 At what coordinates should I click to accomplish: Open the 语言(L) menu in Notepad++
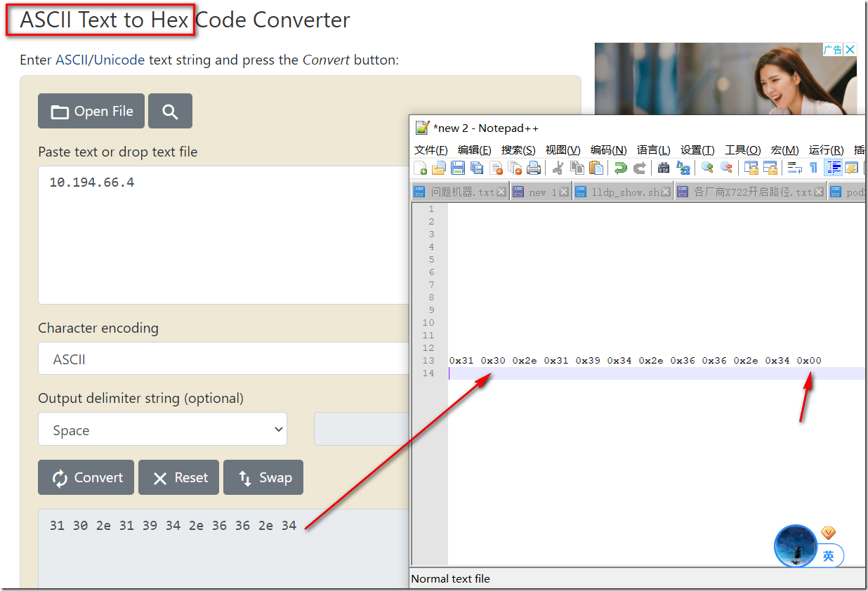(x=653, y=150)
